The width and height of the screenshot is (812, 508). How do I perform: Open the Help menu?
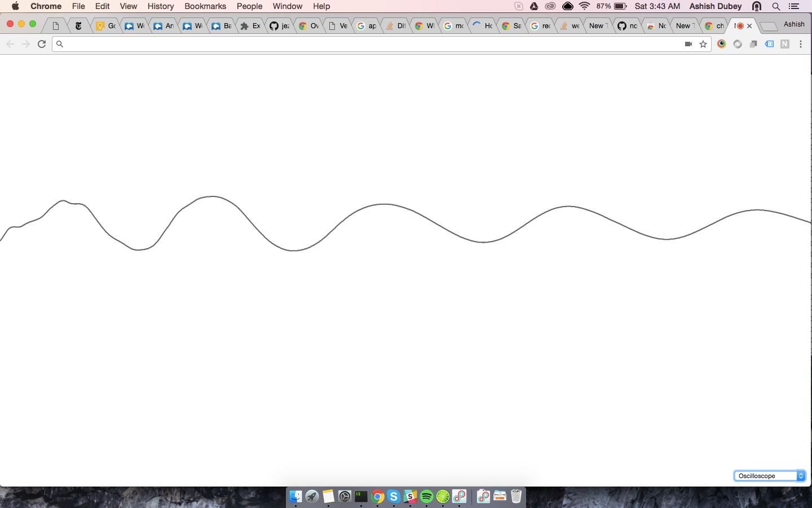(321, 6)
